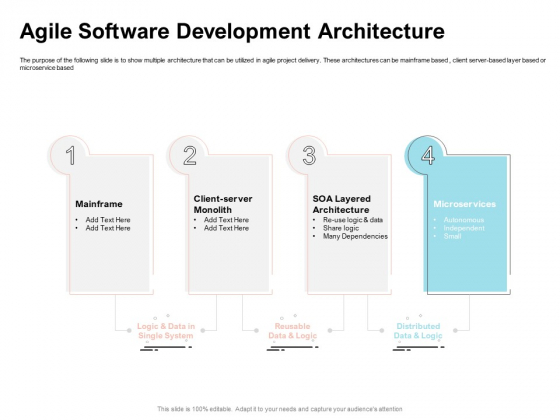This screenshot has width=560, height=420.
Task: Click the 'Mainframe' heading
Action: click(99, 204)
